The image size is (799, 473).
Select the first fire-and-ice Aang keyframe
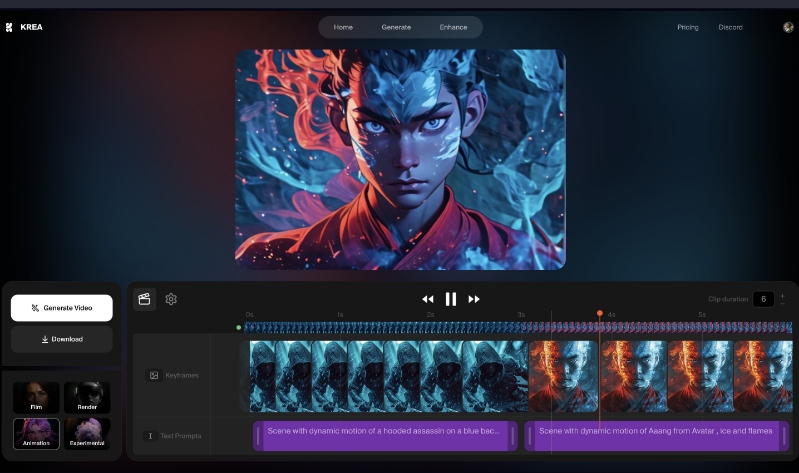[563, 376]
